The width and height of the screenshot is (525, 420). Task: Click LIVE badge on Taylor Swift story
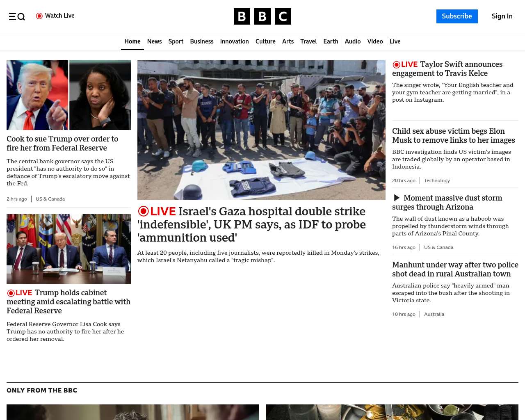[405, 64]
